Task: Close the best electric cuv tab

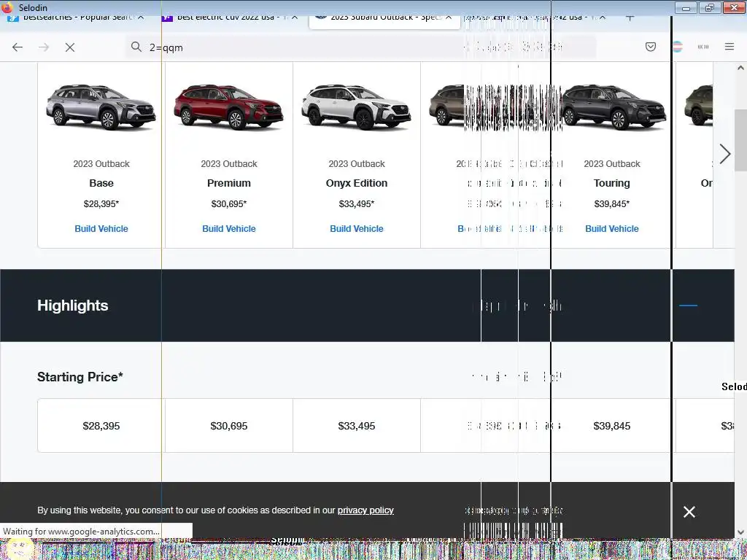Action: coord(295,17)
